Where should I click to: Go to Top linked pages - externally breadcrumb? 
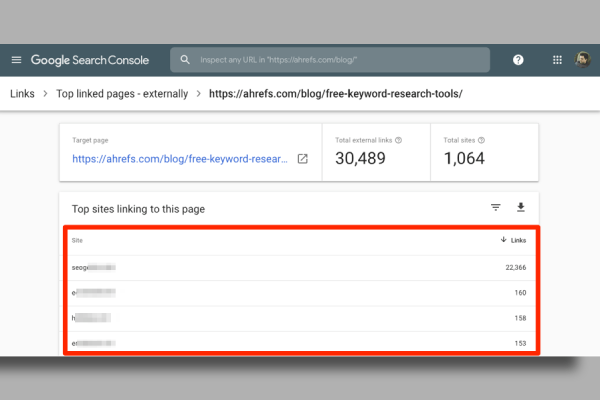point(122,94)
